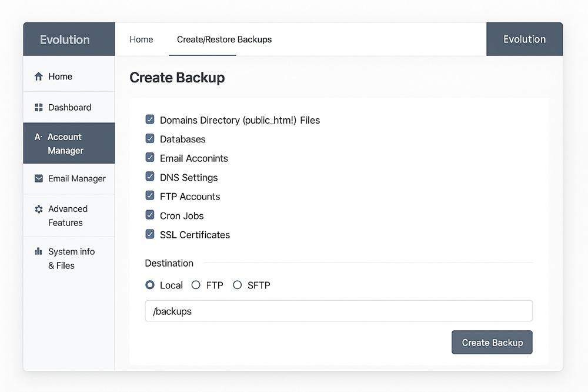Open the Home tab in top bar
588x392 pixels.
141,39
